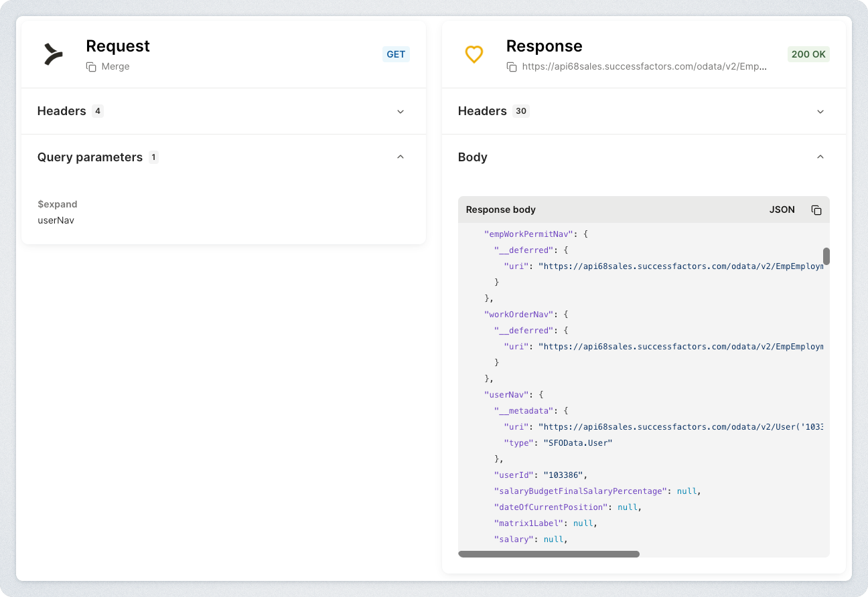Click the "empWorkPermitNav" key in JSON

528,234
